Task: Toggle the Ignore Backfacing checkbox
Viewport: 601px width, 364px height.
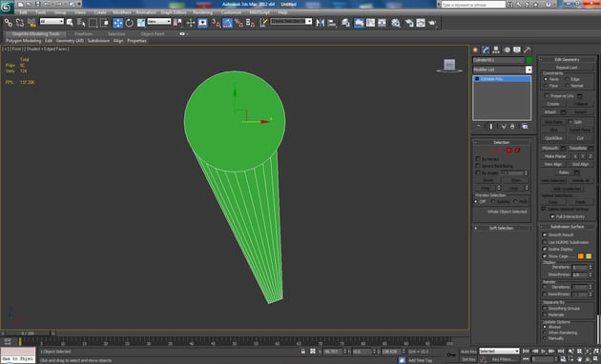Action: [478, 166]
